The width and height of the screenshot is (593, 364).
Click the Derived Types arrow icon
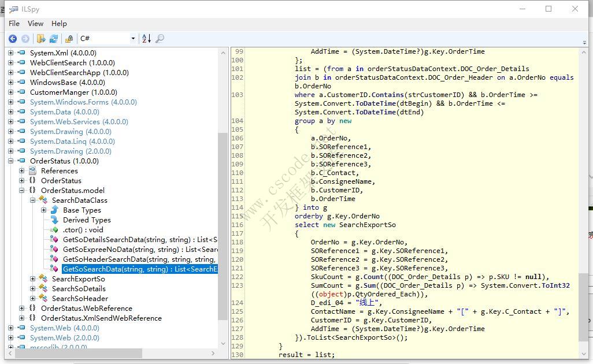click(x=55, y=220)
